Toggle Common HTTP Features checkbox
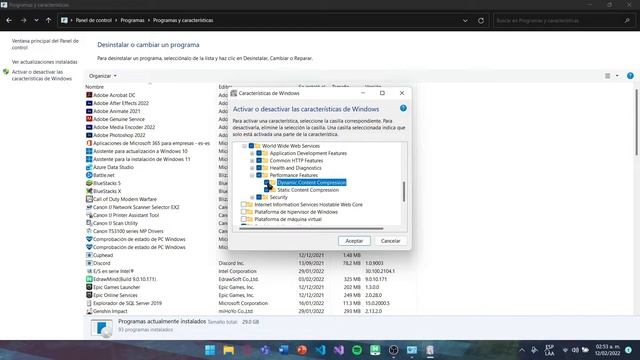The width and height of the screenshot is (640, 360). tap(259, 160)
